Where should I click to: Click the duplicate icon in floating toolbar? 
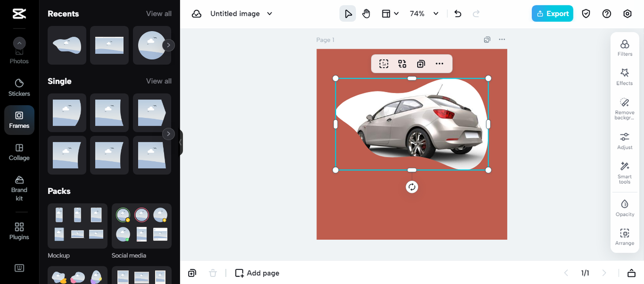tap(421, 63)
